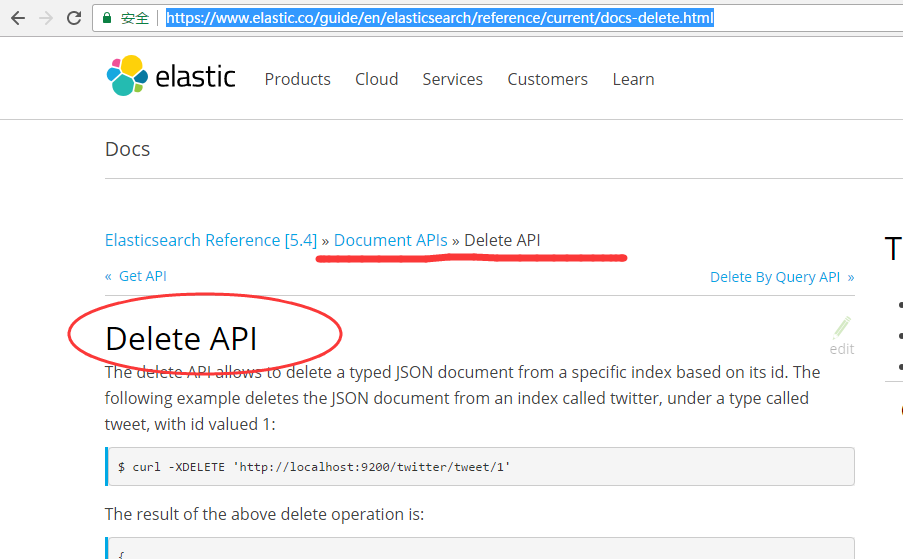This screenshot has height=559, width=903.
Task: Click the Delete API heading
Action: pos(181,338)
